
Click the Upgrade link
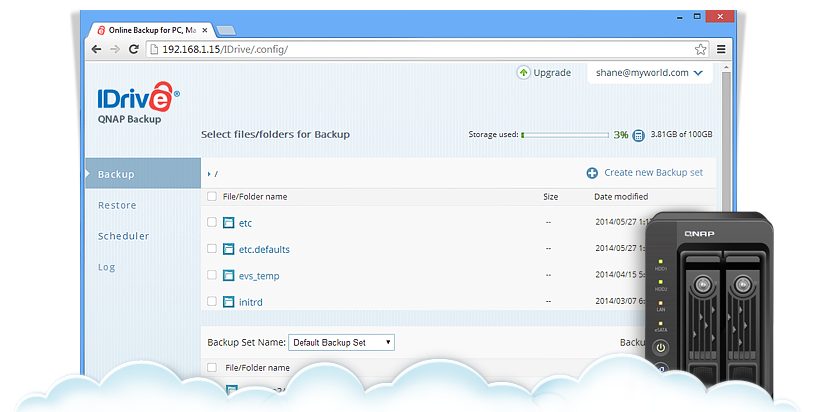[x=552, y=73]
